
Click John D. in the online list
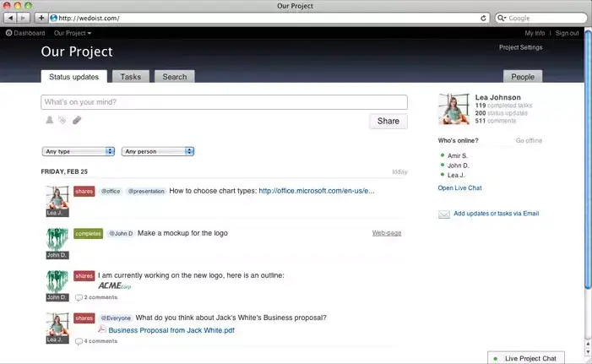pos(458,166)
